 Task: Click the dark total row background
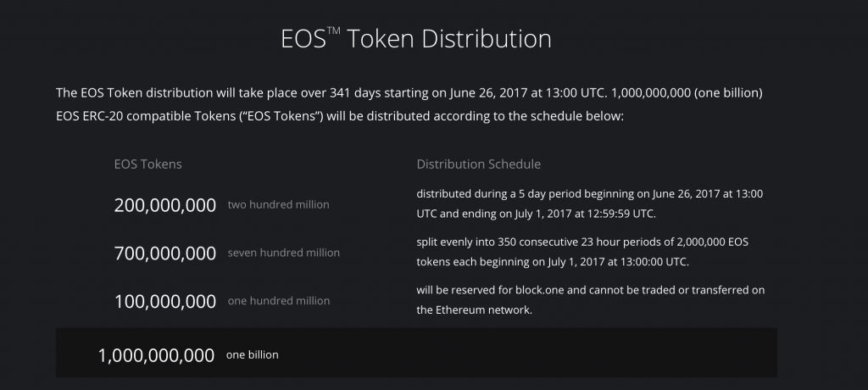point(416,353)
